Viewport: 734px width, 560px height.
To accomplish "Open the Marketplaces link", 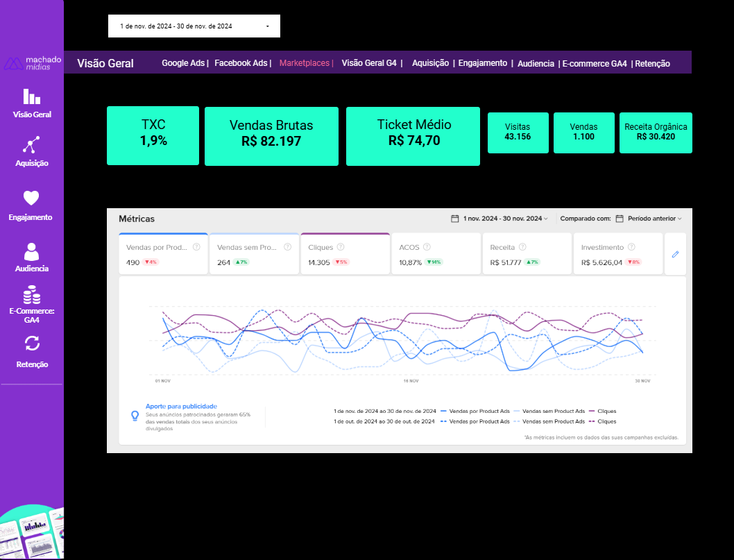I will [305, 63].
